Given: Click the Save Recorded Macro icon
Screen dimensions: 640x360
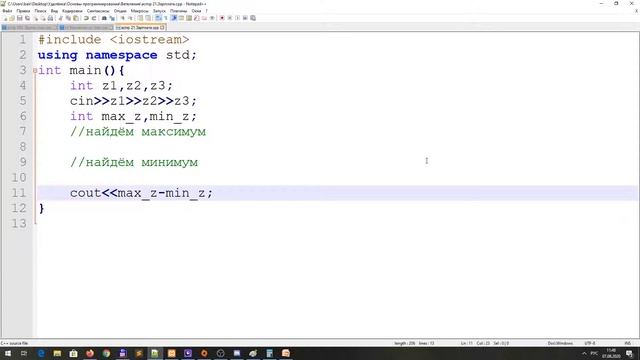Looking at the screenshot, I should (253, 18).
